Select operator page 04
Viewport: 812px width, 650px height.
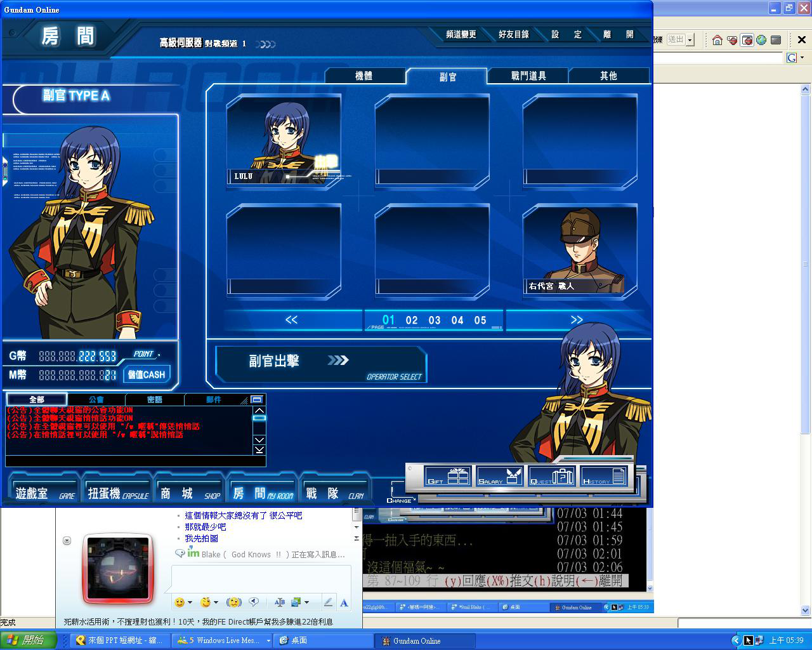click(457, 321)
